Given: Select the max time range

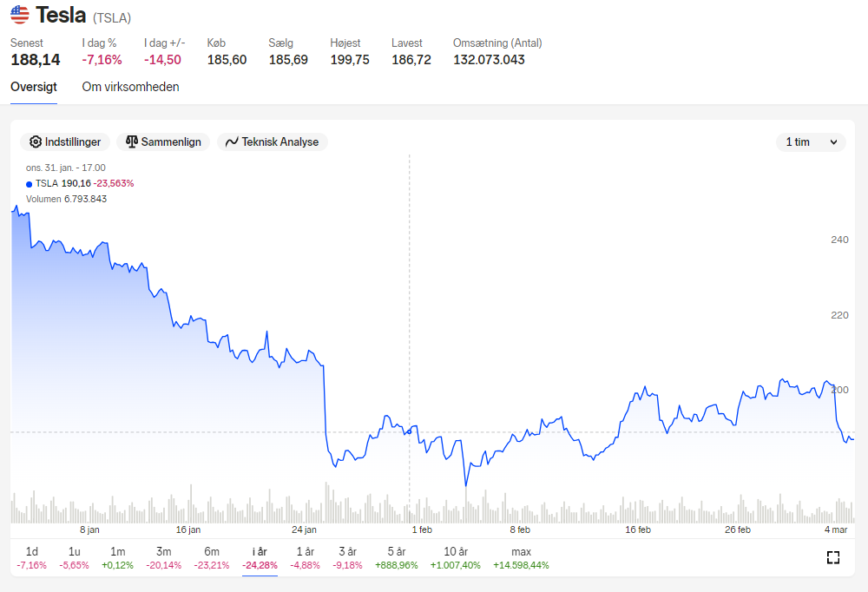Looking at the screenshot, I should click(x=521, y=557).
